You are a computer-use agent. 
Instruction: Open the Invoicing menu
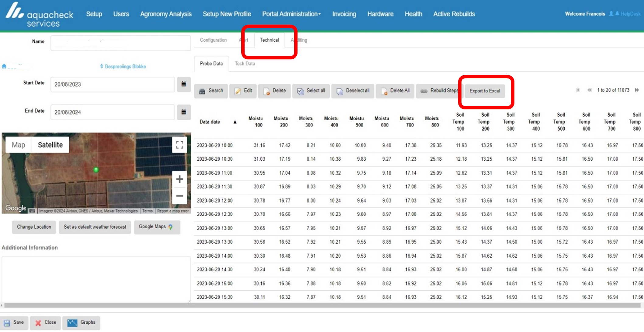click(344, 14)
